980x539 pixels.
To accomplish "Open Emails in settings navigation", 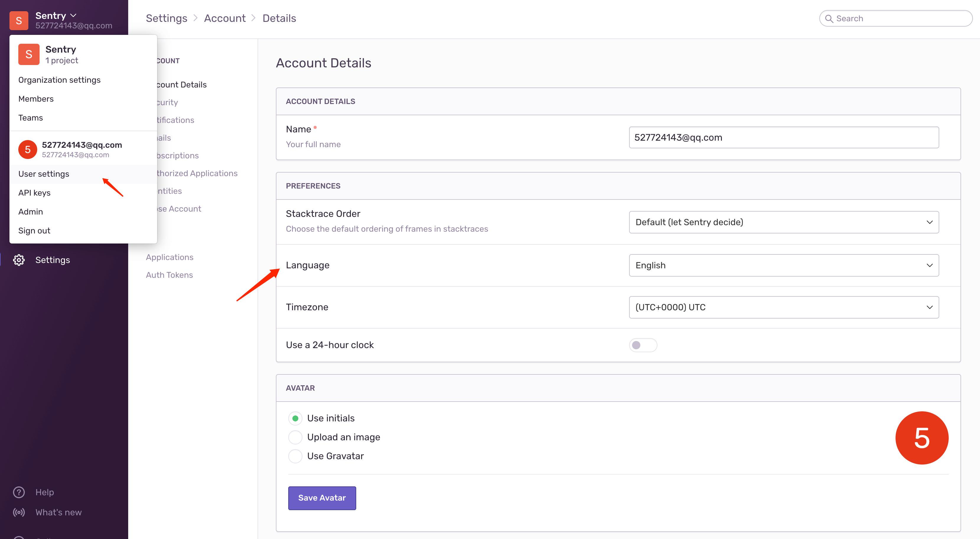I will coord(164,138).
